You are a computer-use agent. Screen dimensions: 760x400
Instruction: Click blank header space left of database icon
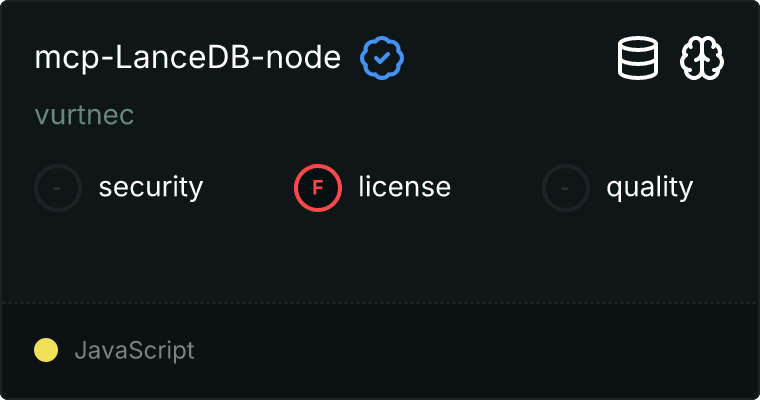tap(510, 59)
